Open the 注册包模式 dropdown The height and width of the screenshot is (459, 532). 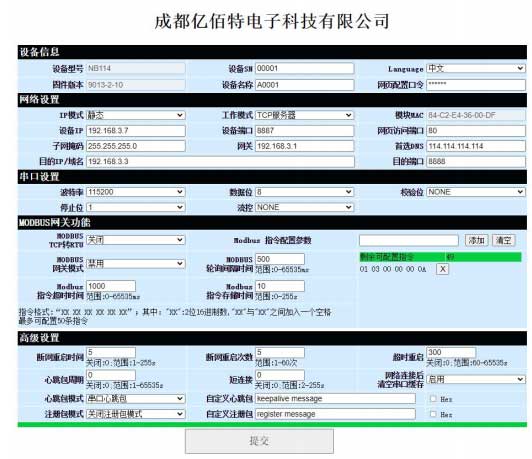pyautogui.click(x=136, y=414)
